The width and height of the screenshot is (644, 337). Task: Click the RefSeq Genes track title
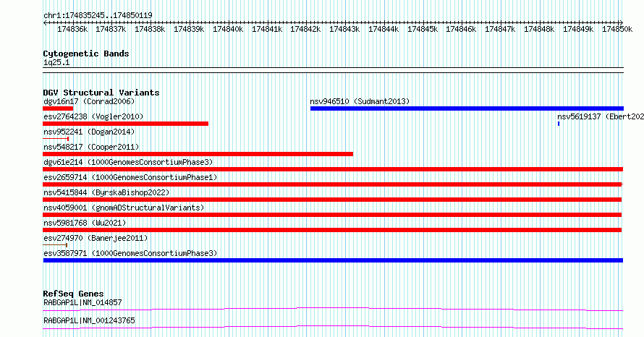click(x=73, y=294)
